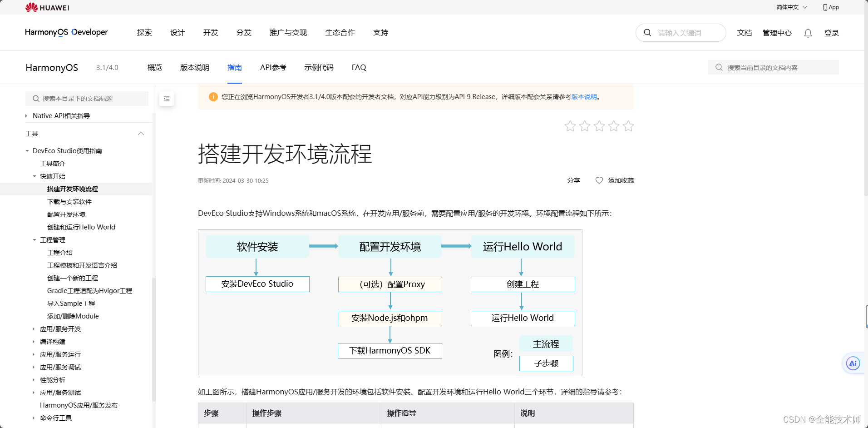868x428 pixels.
Task: Click the top search magnifier icon
Action: coord(648,33)
